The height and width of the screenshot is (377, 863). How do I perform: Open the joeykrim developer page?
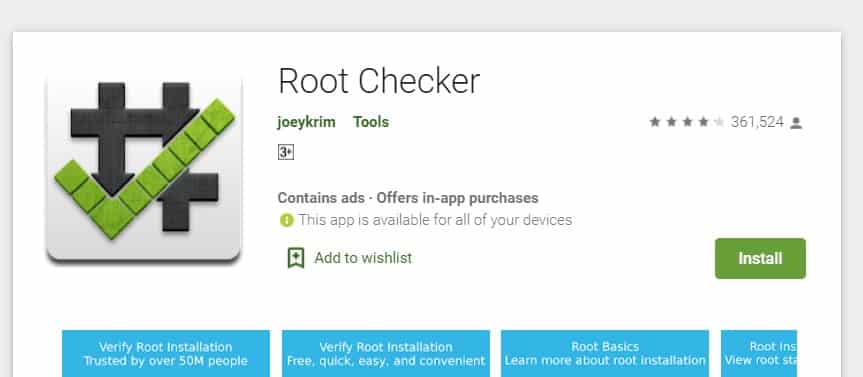point(306,122)
